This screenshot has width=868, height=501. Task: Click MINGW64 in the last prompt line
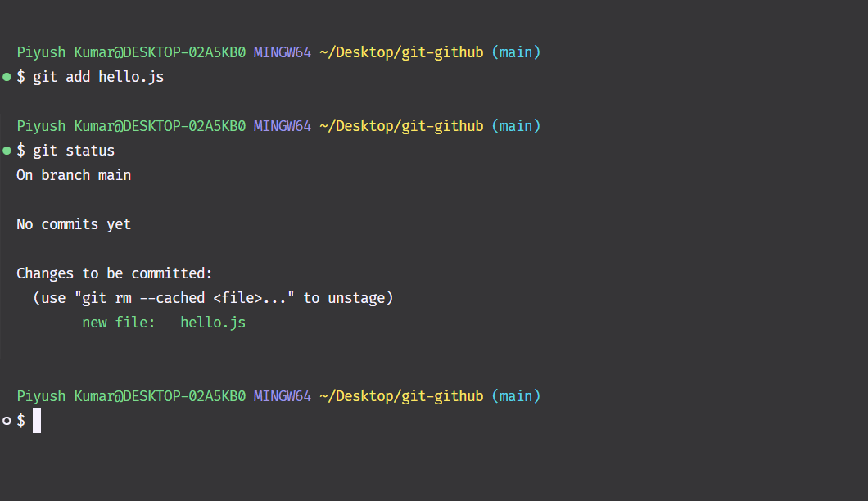[283, 396]
